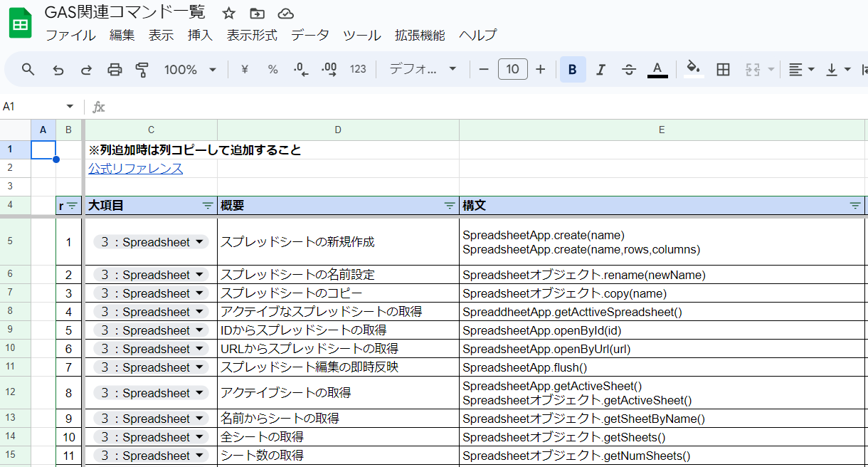868x467 pixels.
Task: Open the borders grid icon
Action: click(x=723, y=69)
